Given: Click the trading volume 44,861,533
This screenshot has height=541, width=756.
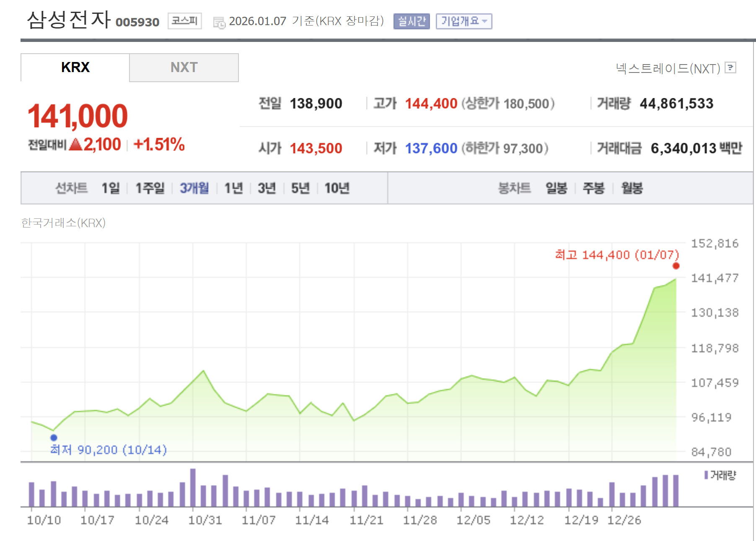Looking at the screenshot, I should pyautogui.click(x=676, y=104).
